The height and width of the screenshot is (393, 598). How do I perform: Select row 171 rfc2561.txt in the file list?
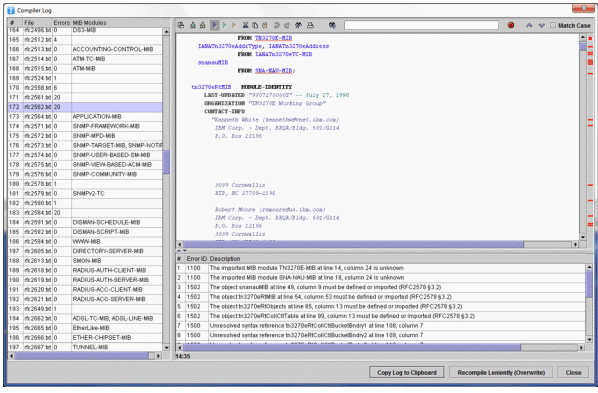pos(85,97)
